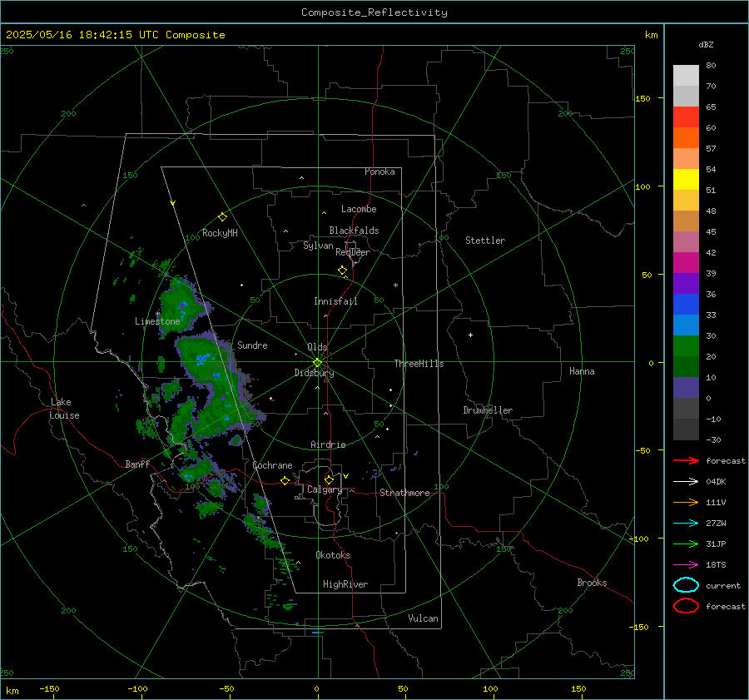Click the bright yellow 51–54 dBZ swatch
Image resolution: width=749 pixels, height=700 pixels.
(686, 179)
